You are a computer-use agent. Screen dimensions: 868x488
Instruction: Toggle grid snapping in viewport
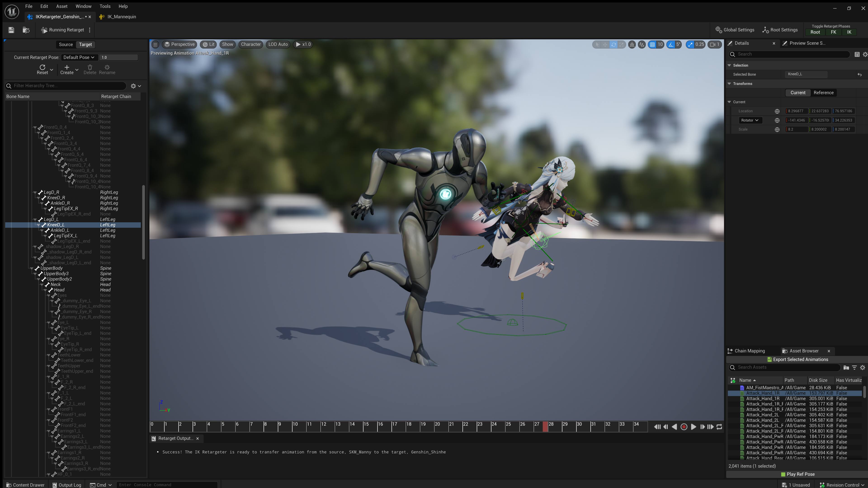pyautogui.click(x=652, y=45)
